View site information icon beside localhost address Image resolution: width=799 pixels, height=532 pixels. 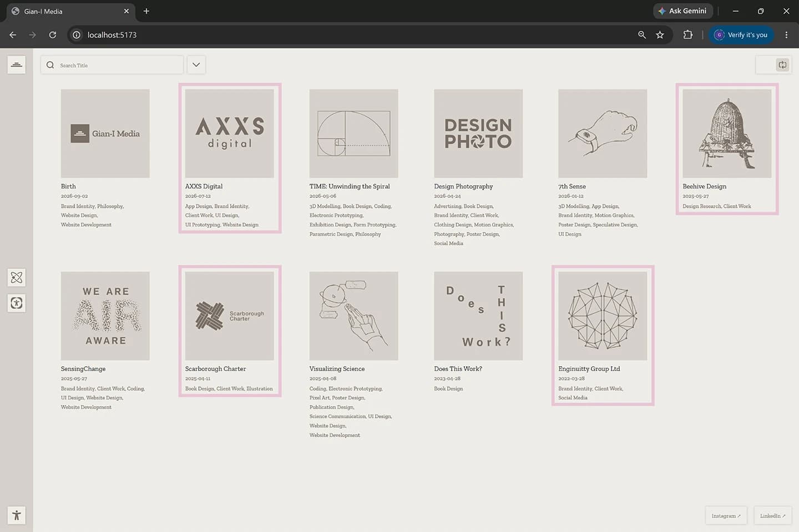(77, 34)
